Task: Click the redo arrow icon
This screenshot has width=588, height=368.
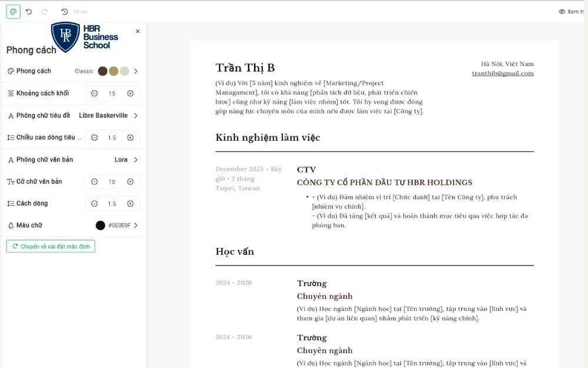Action: (45, 12)
